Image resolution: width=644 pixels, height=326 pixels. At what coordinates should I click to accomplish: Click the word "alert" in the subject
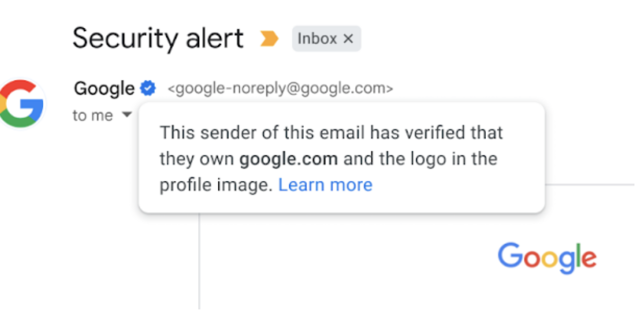coord(213,38)
